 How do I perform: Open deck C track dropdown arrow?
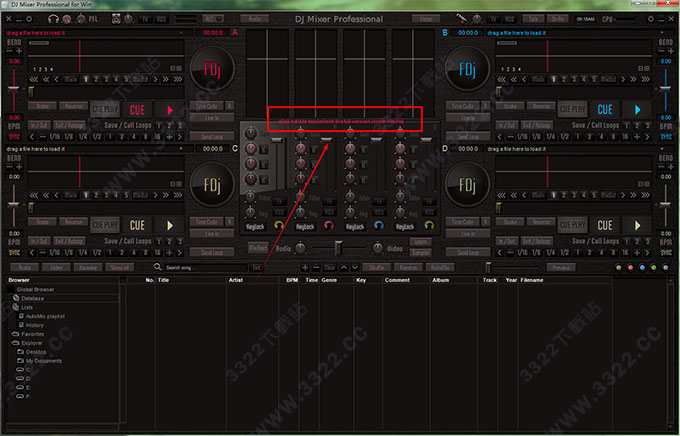[x=181, y=149]
